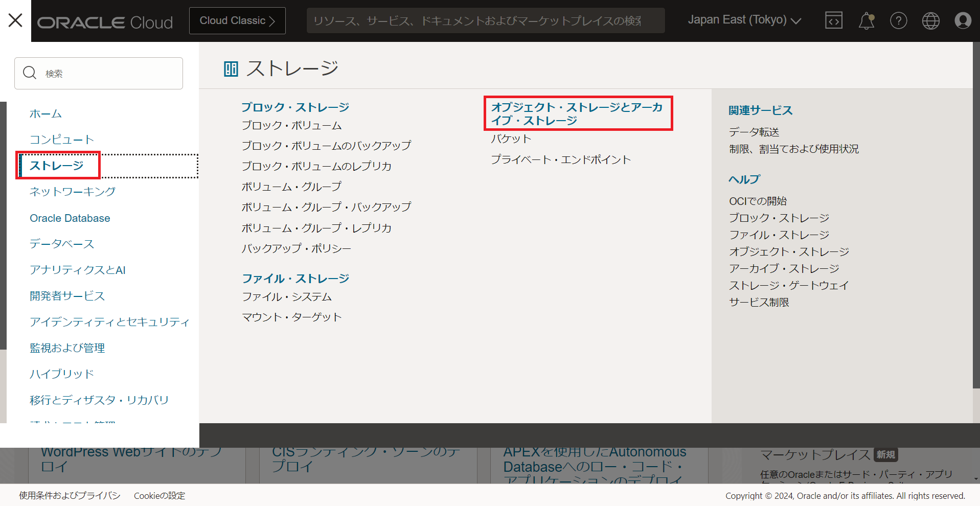Select アイデンティティとセキュリティ in the sidebar
The height and width of the screenshot is (506, 980).
pos(109,321)
